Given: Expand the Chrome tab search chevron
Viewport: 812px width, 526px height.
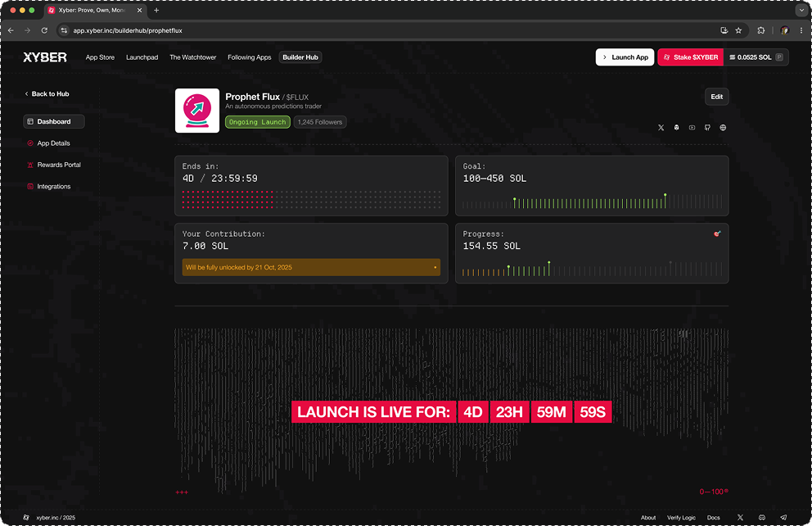Looking at the screenshot, I should tap(801, 11).
